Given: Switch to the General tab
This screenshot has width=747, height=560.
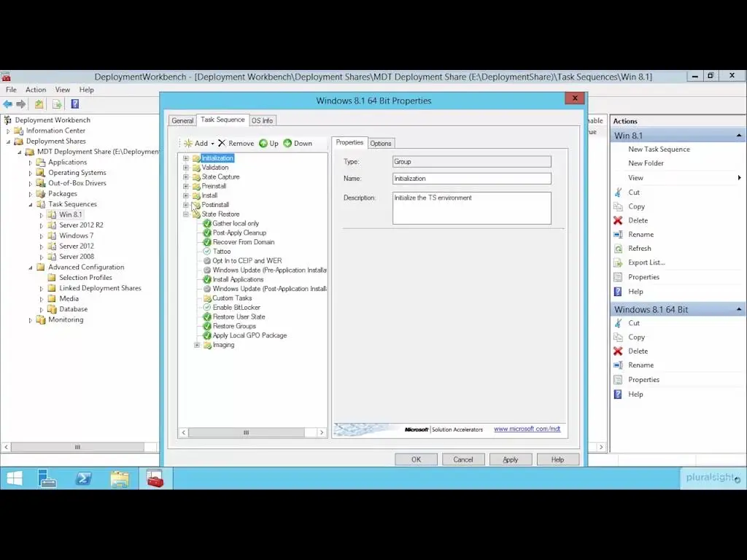Looking at the screenshot, I should (x=182, y=120).
